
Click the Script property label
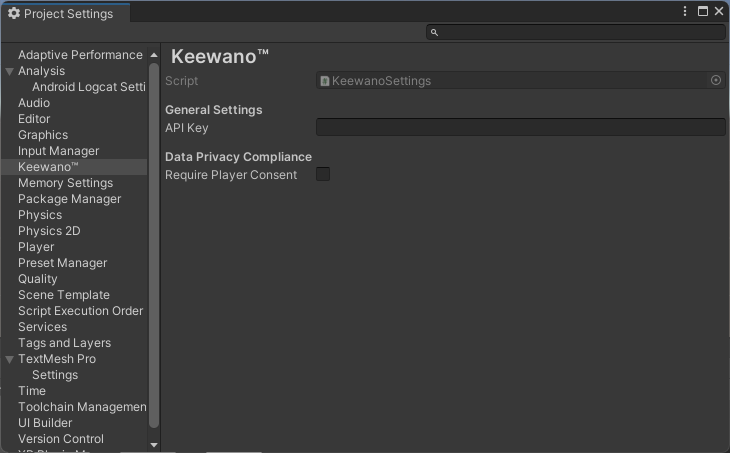click(182, 81)
